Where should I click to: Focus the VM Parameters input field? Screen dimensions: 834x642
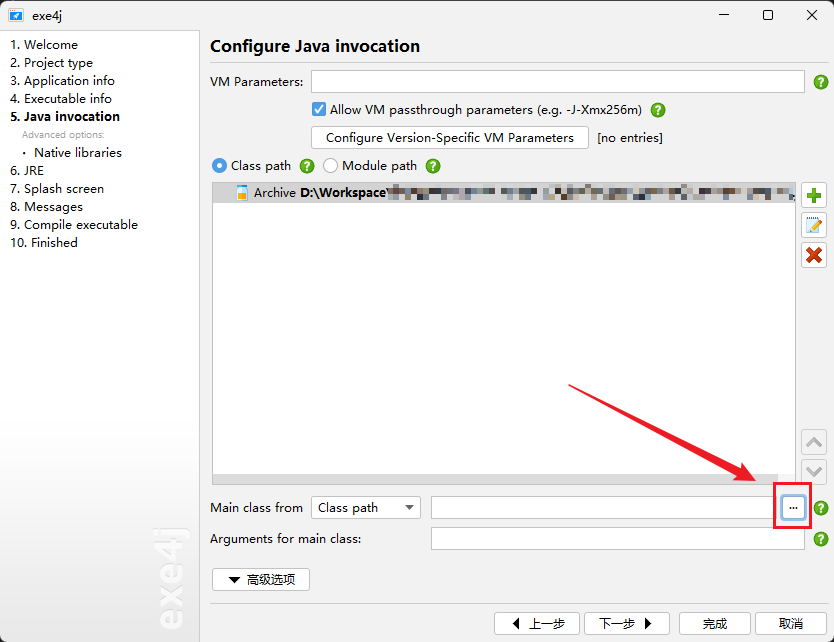coord(557,82)
